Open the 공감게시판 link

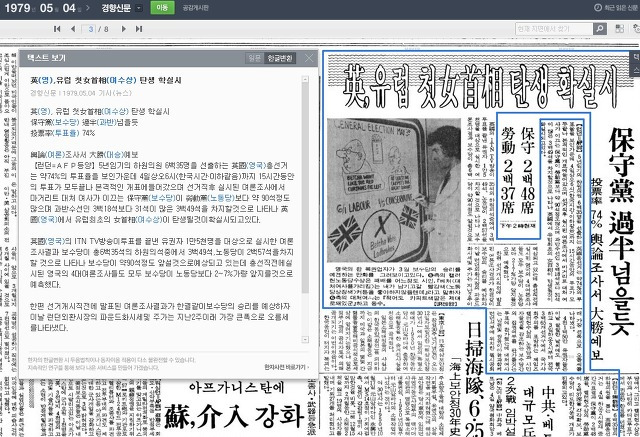coord(196,8)
